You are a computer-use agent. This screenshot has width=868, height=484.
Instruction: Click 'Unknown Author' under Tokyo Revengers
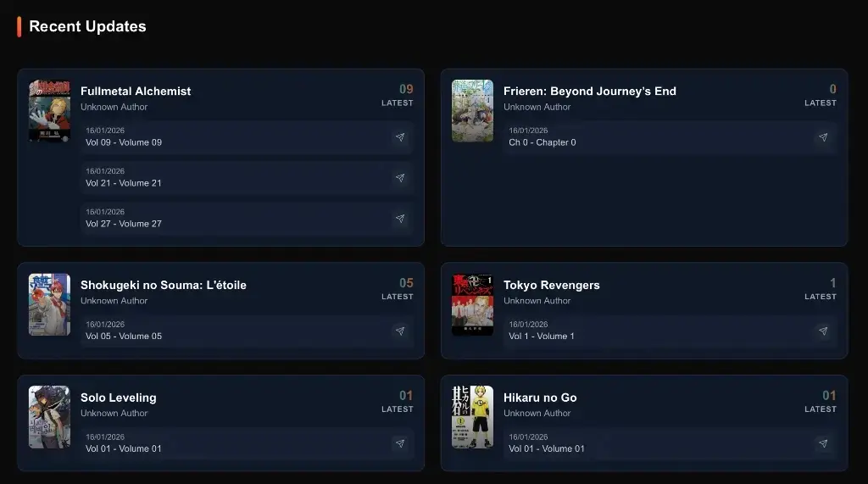(x=537, y=301)
